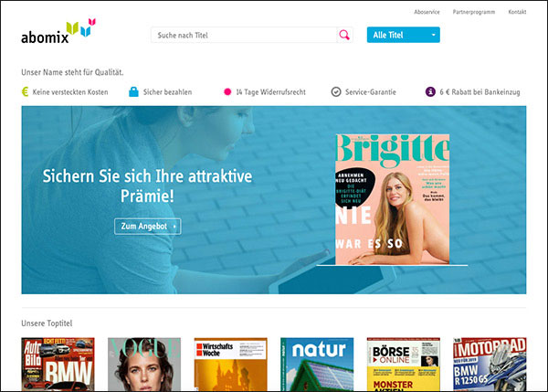Open the Börse Online magazine thumbnail
Viewport: 548px width, 392px height.
coord(404,364)
